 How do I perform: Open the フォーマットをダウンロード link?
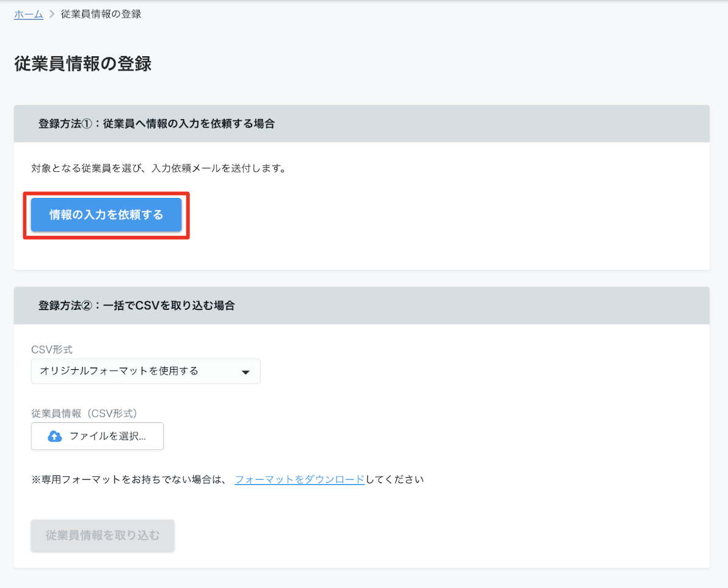[299, 479]
